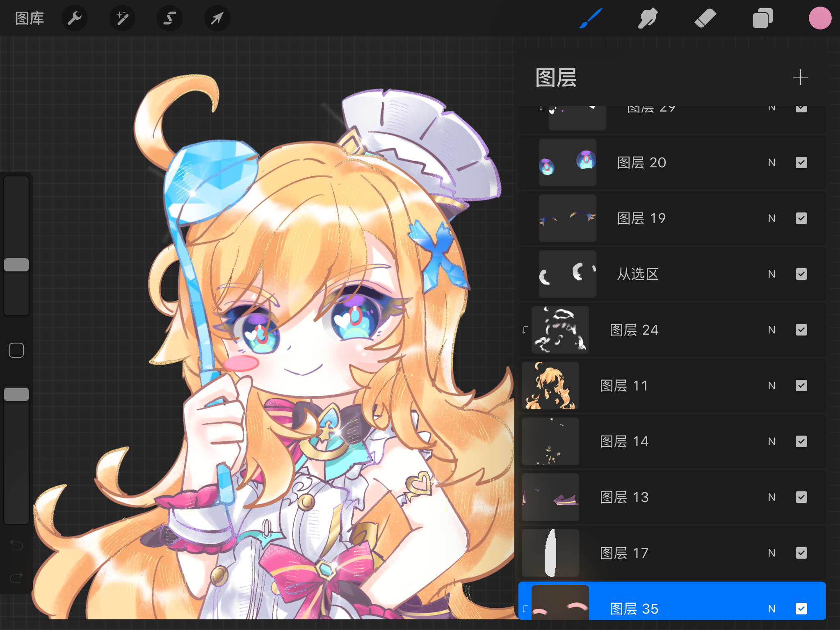Activate the Selection S-shaped tool
The width and height of the screenshot is (840, 630).
[170, 18]
